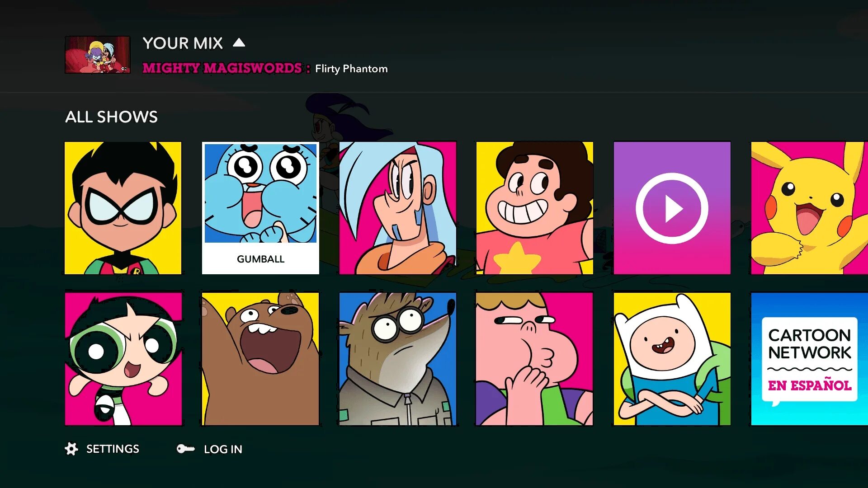Open the Mighty Magiswords blue-haired character tile

coord(398,208)
